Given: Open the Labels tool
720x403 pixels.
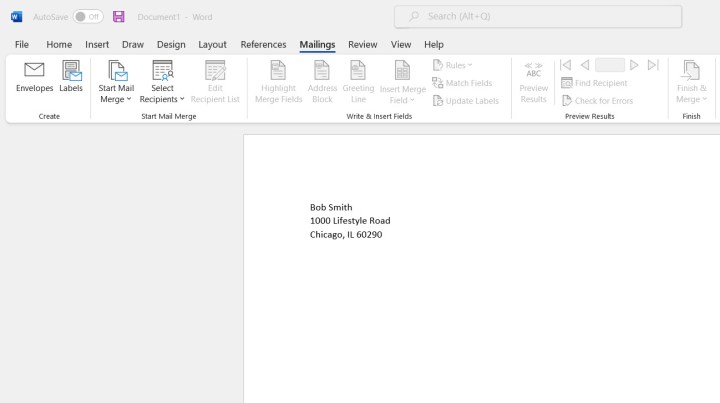Looking at the screenshot, I should pos(71,72).
